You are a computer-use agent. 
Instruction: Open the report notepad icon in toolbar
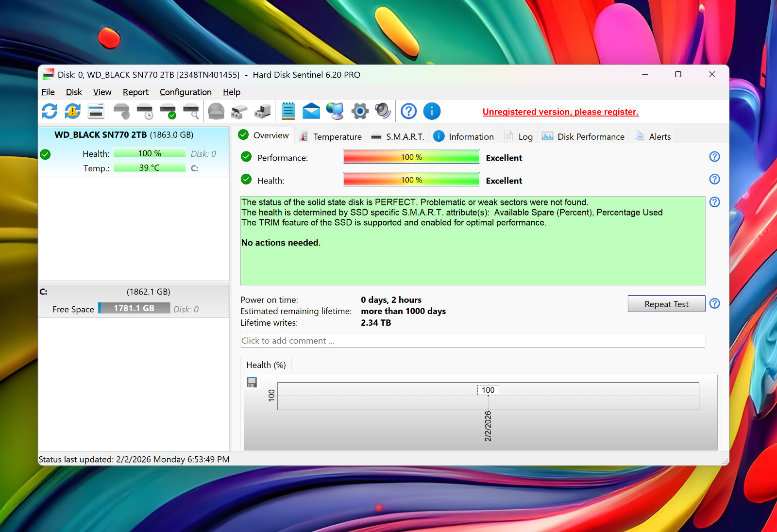pyautogui.click(x=288, y=111)
